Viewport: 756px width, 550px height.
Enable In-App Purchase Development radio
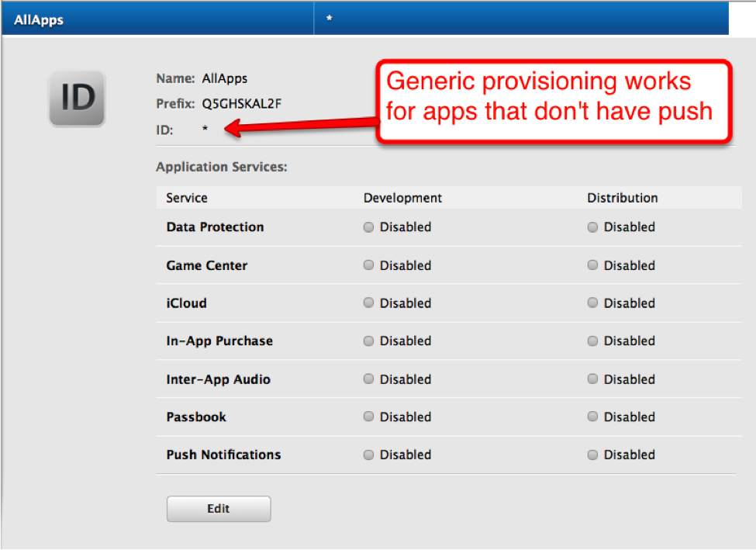click(x=368, y=341)
